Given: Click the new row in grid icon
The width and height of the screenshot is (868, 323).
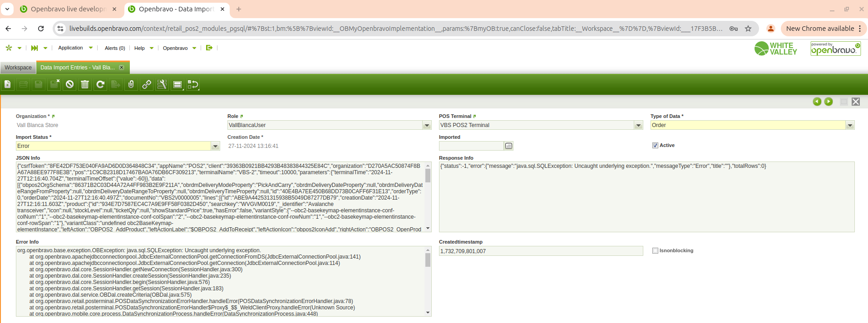Looking at the screenshot, I should [23, 84].
